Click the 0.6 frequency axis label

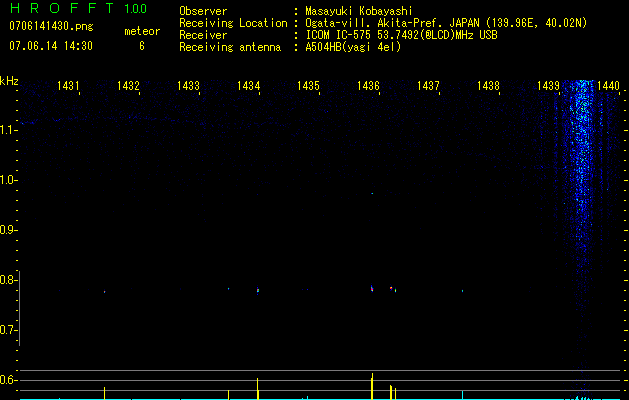8,380
